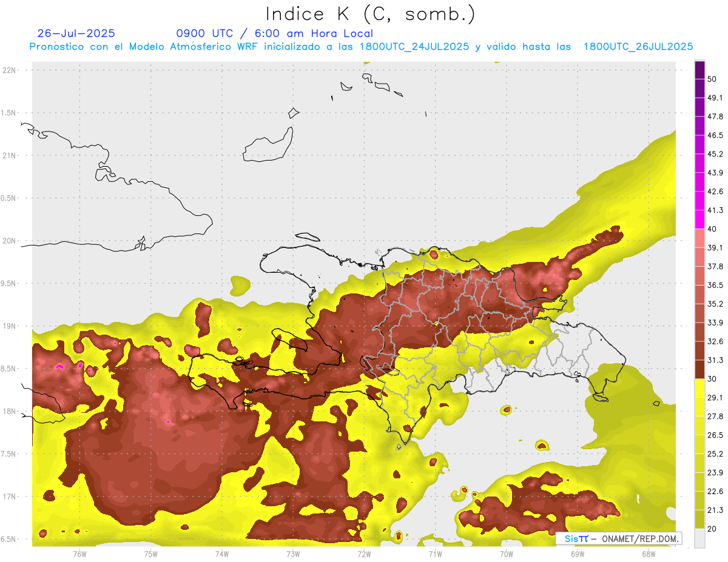Click the '74W' longitude label

[x=221, y=554]
